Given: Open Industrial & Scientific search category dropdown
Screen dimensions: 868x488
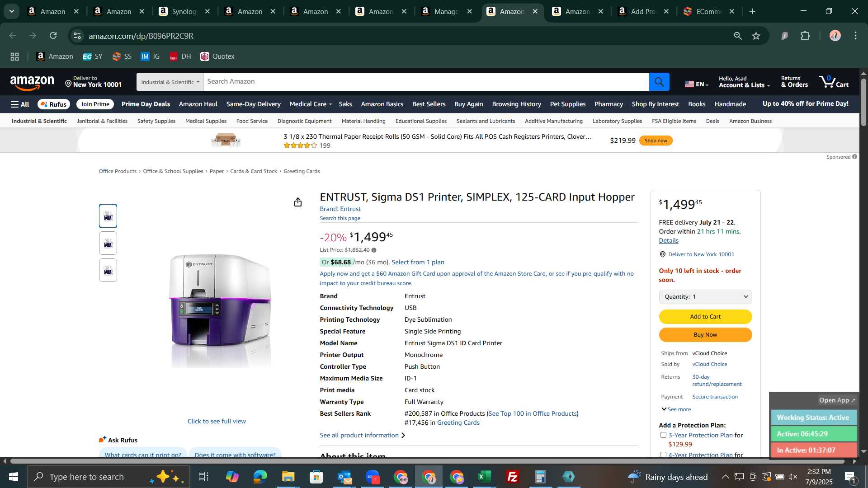Looking at the screenshot, I should point(170,82).
